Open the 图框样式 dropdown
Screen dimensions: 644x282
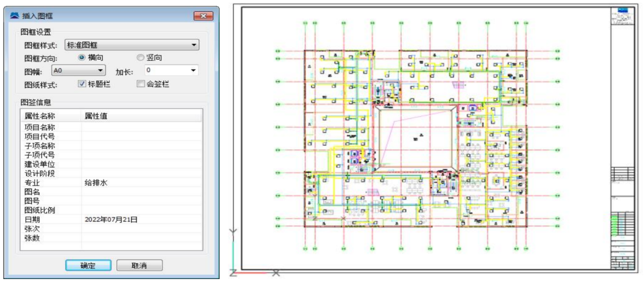click(x=132, y=45)
